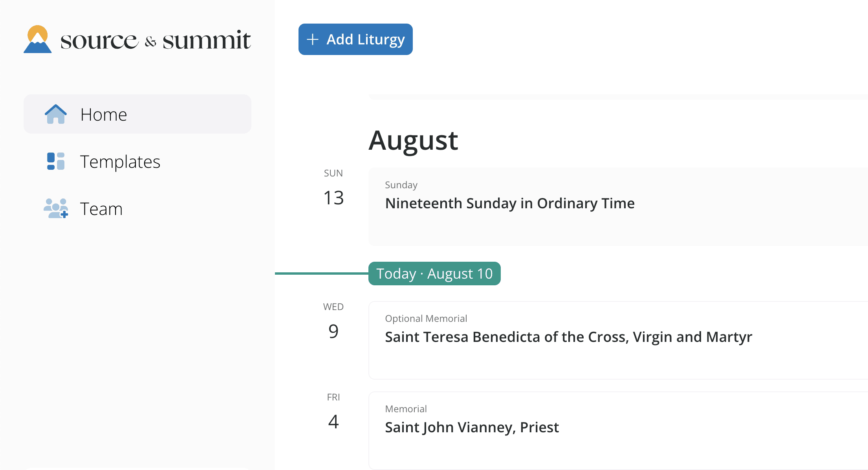Open Saint John Vianney, Priest entry
This screenshot has height=470, width=868.
click(x=472, y=428)
